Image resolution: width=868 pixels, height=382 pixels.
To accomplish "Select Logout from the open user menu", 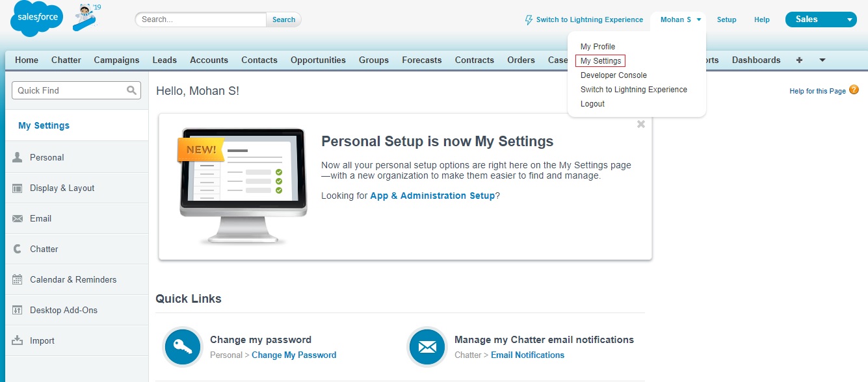I will pyautogui.click(x=592, y=103).
